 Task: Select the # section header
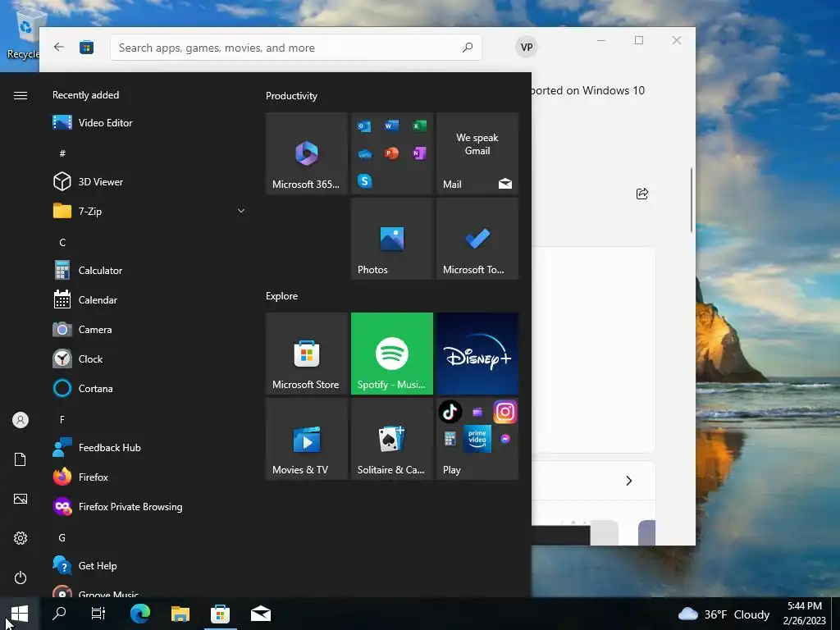pos(62,153)
